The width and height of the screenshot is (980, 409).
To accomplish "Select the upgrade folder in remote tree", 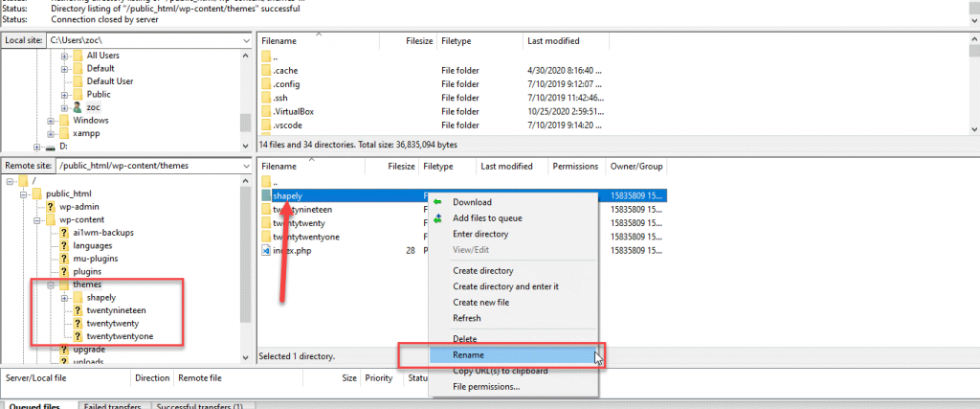I will 89,350.
